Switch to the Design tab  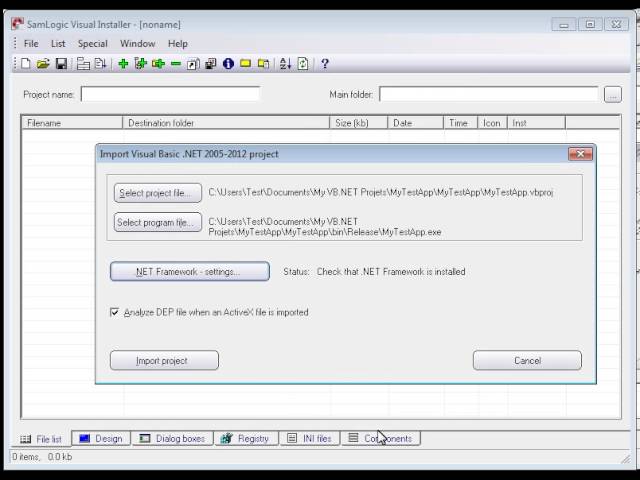point(101,439)
